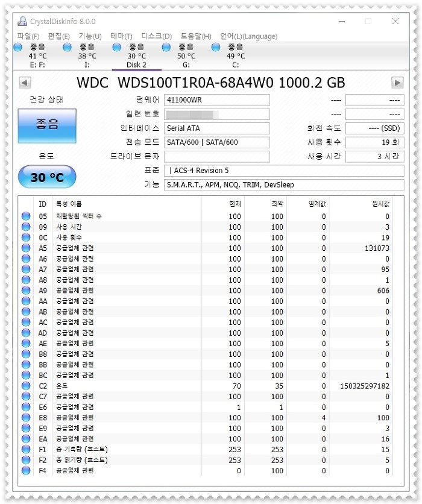422x504 pixels.
Task: Select the Disk 2 status orb
Action: [x=117, y=47]
